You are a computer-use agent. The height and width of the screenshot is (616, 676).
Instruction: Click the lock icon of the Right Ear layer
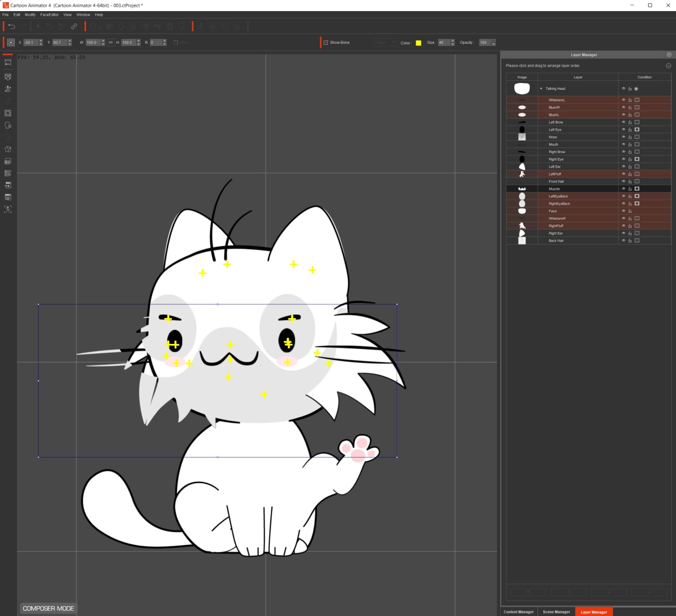click(x=630, y=233)
